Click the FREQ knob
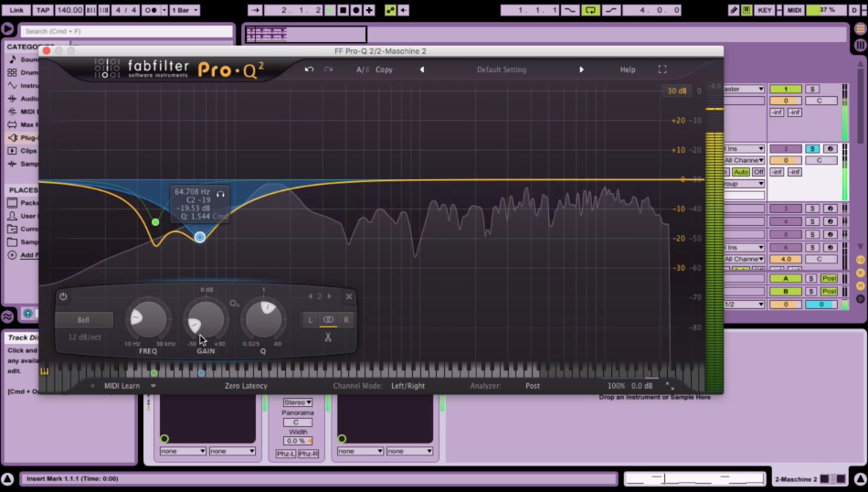Image resolution: width=868 pixels, height=492 pixels. click(148, 320)
